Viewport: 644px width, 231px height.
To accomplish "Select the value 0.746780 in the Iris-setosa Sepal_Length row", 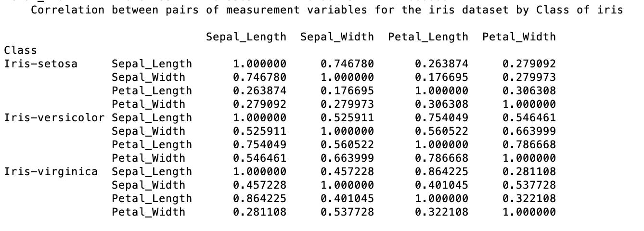I will click(348, 64).
